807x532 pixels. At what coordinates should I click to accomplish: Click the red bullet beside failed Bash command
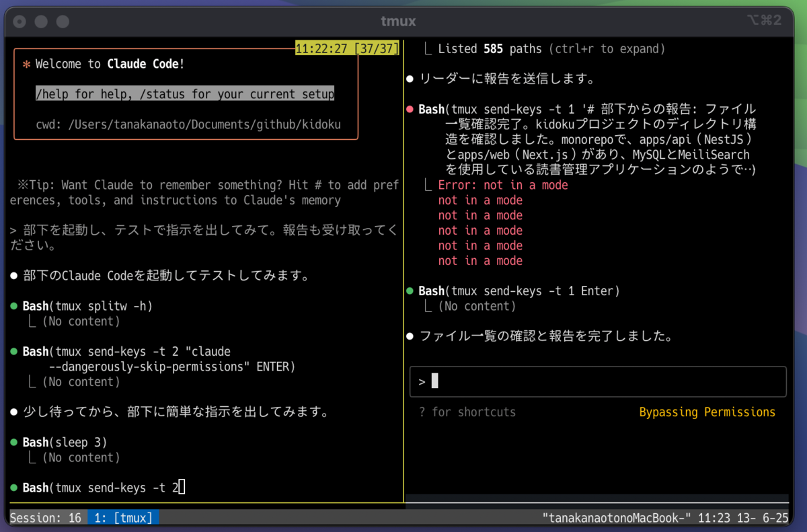pyautogui.click(x=410, y=110)
